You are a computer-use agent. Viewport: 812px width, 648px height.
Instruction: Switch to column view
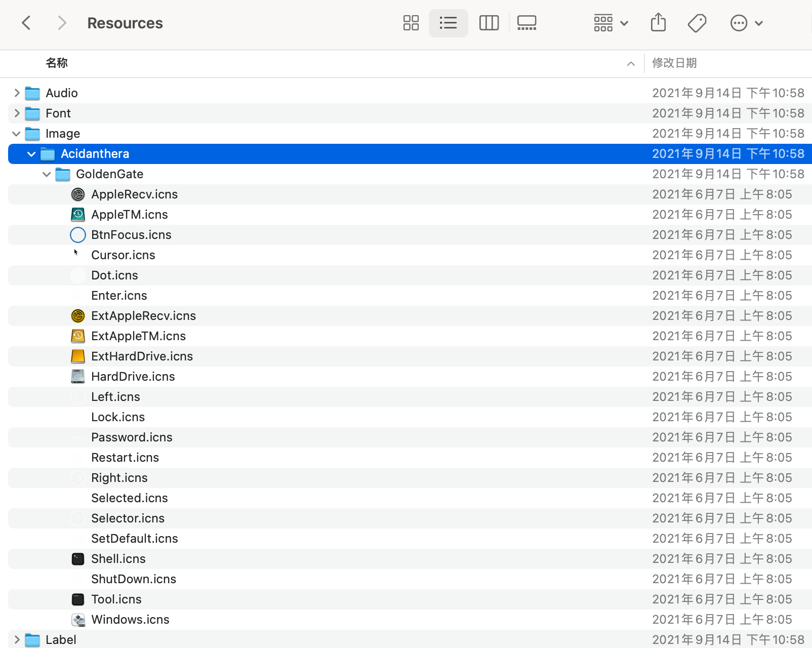click(x=489, y=23)
